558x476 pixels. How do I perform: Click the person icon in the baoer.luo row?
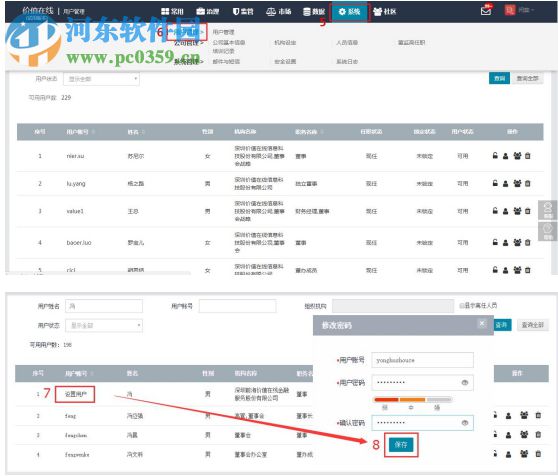pyautogui.click(x=505, y=243)
